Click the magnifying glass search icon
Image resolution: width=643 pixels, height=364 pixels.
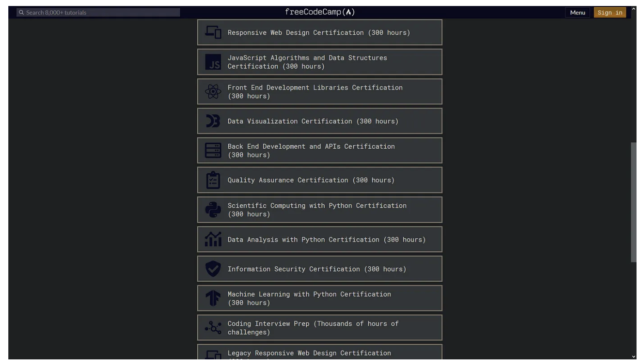click(21, 12)
